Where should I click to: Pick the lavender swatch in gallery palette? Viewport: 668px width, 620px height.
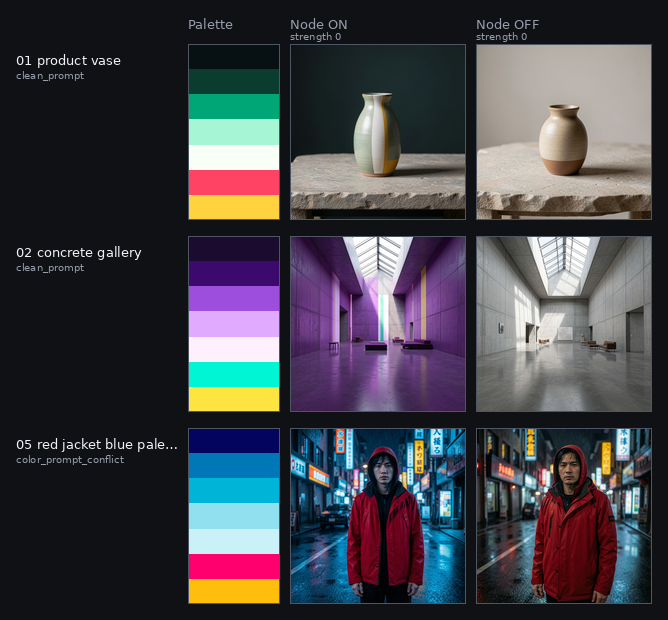pyautogui.click(x=234, y=324)
